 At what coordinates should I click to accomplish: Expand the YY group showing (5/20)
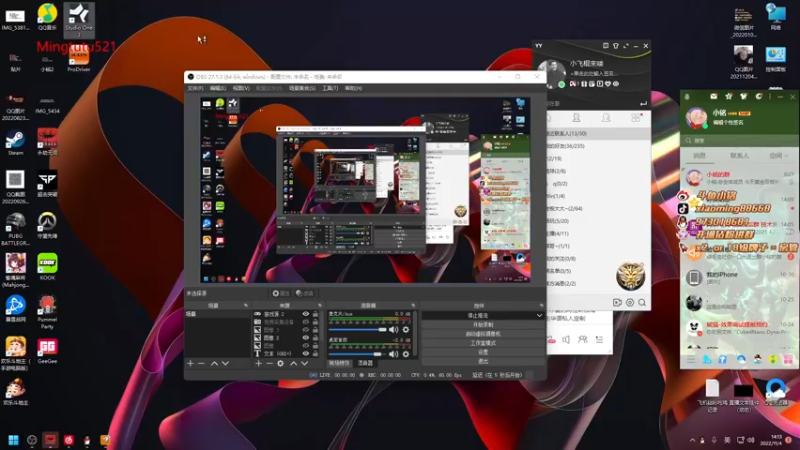point(598,221)
